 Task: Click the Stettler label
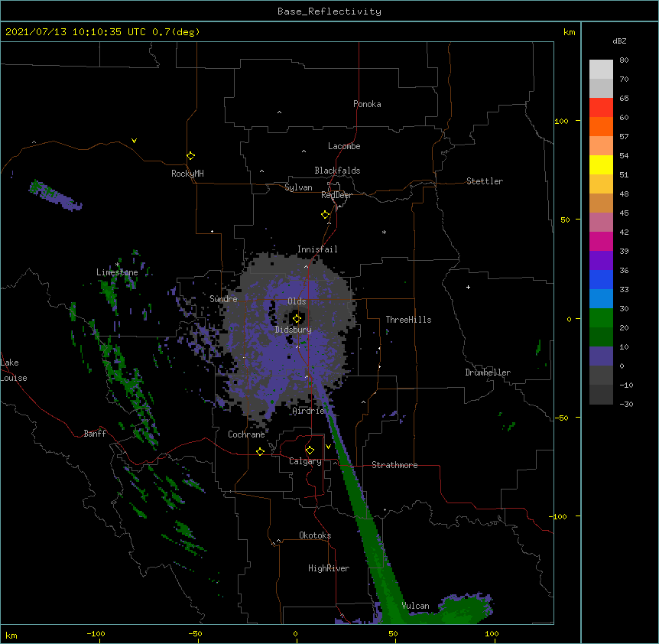(484, 181)
